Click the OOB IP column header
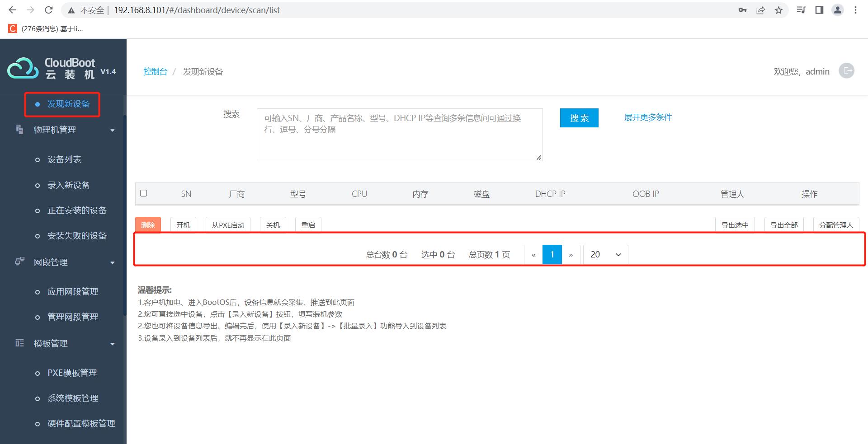The image size is (868, 444). coord(646,194)
